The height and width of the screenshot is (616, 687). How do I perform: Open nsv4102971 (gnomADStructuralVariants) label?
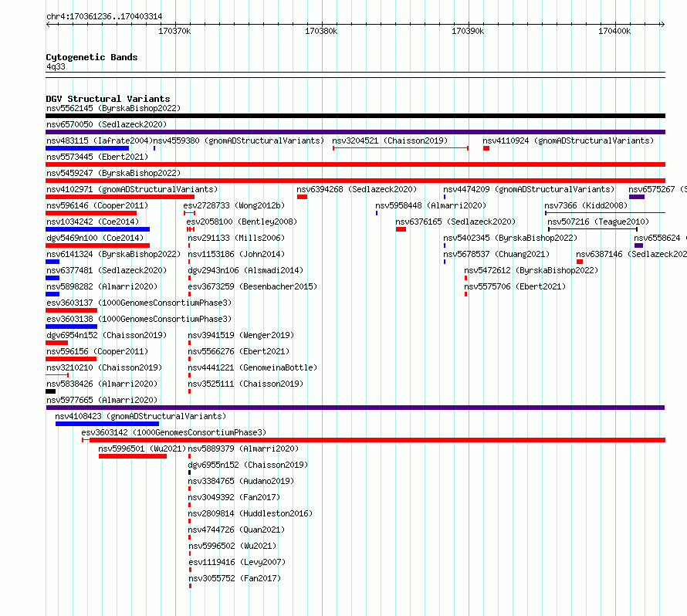click(x=132, y=189)
